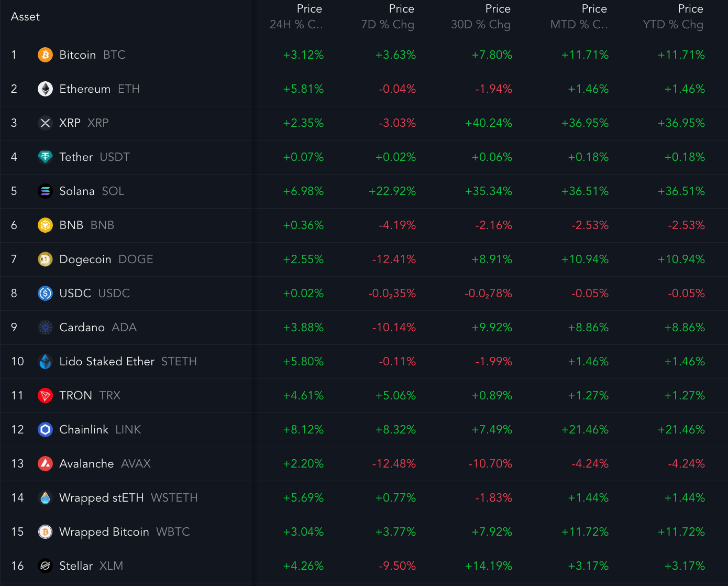728x586 pixels.
Task: Sort by Price YTD % Chg header
Action: pyautogui.click(x=673, y=17)
